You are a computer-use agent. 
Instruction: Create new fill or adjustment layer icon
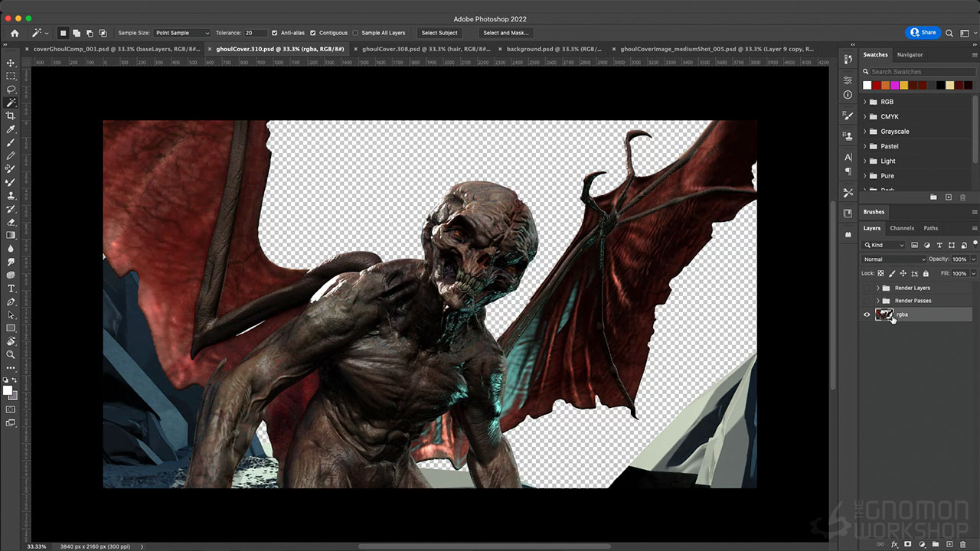[921, 544]
